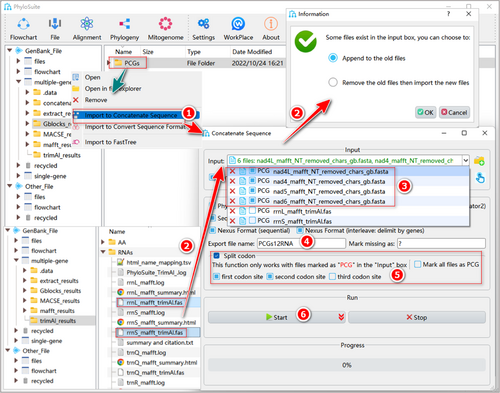Click the Export file name input field

(x=301, y=244)
